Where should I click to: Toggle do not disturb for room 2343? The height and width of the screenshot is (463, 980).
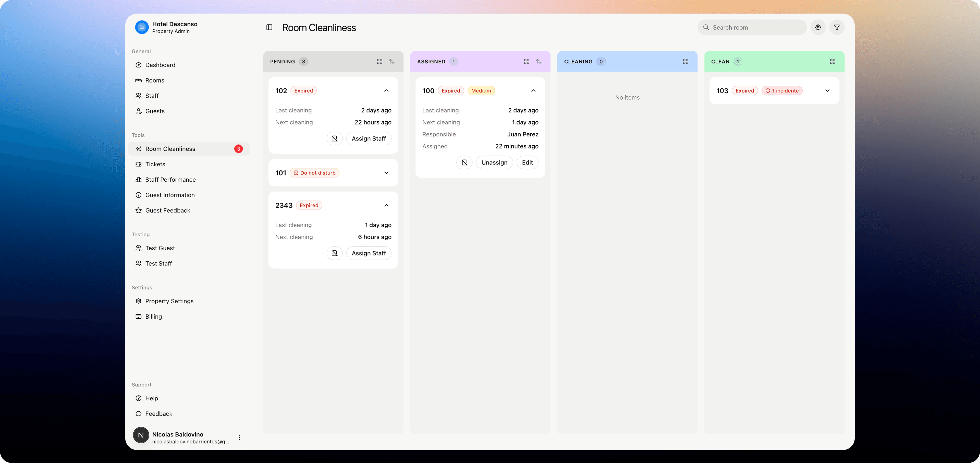pos(334,253)
